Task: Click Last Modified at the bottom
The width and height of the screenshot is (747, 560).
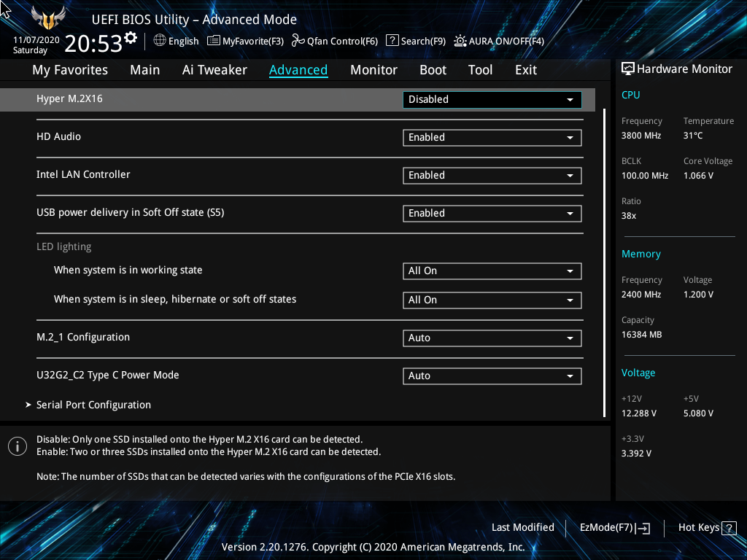Action: point(522,527)
